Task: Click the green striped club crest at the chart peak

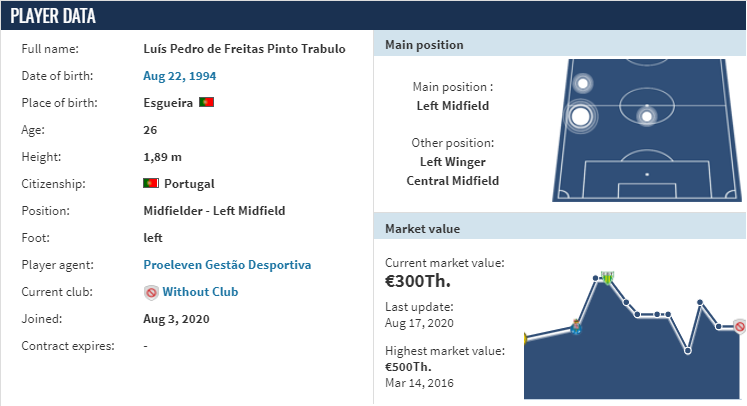Action: (607, 277)
